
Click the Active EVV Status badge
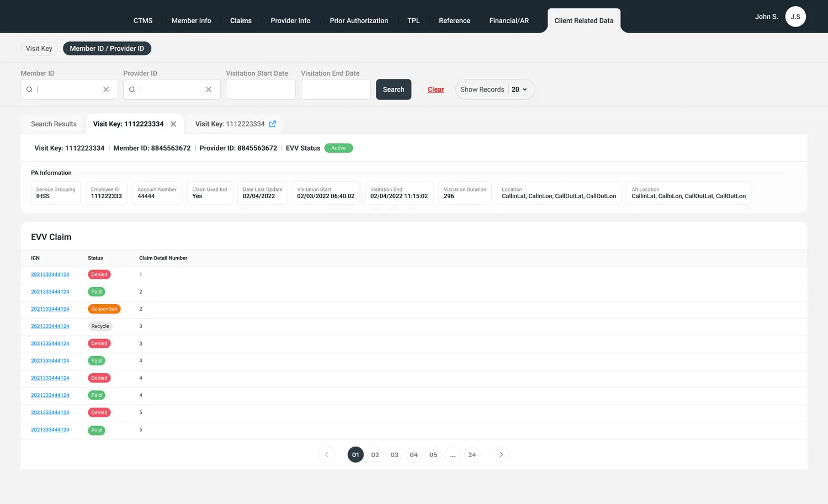point(338,148)
